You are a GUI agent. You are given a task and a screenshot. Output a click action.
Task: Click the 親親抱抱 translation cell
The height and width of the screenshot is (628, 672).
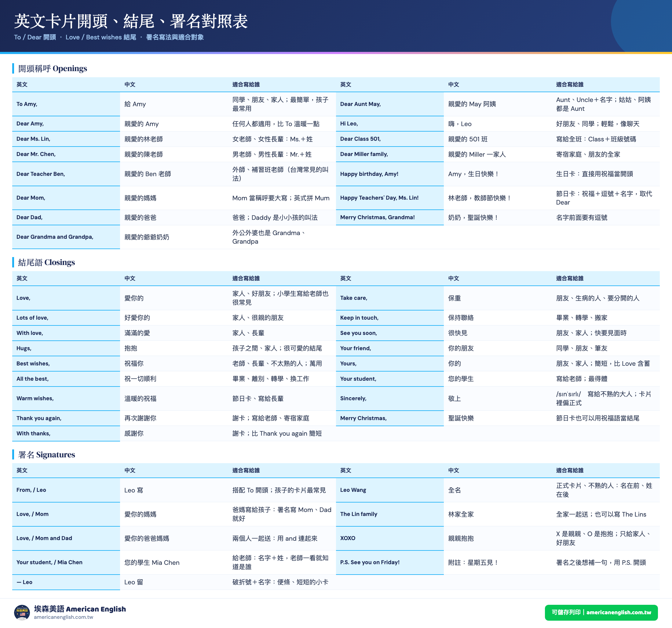click(x=498, y=538)
